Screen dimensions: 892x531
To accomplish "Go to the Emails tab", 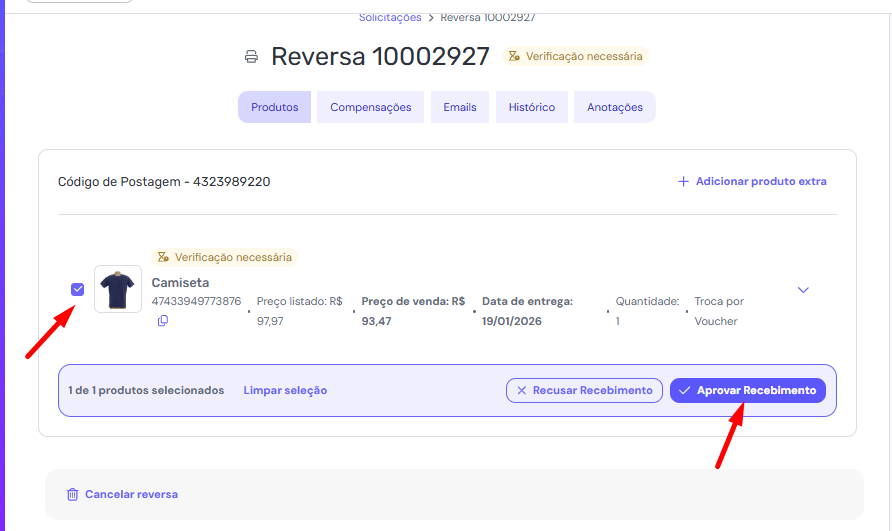I will coord(460,108).
